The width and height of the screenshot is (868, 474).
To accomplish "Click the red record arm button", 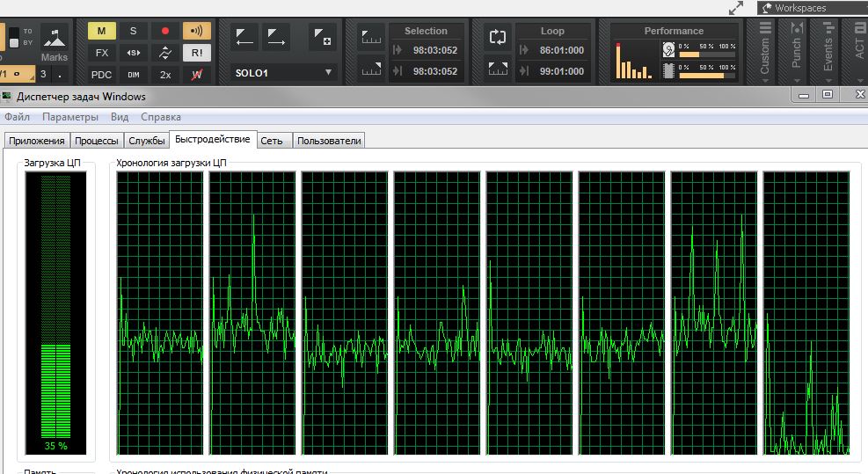I will [x=165, y=31].
